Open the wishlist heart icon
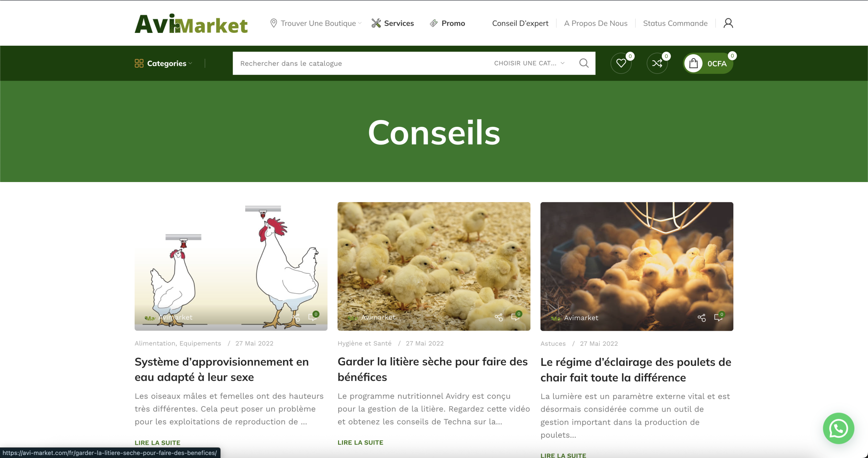Image resolution: width=868 pixels, height=458 pixels. (x=621, y=63)
